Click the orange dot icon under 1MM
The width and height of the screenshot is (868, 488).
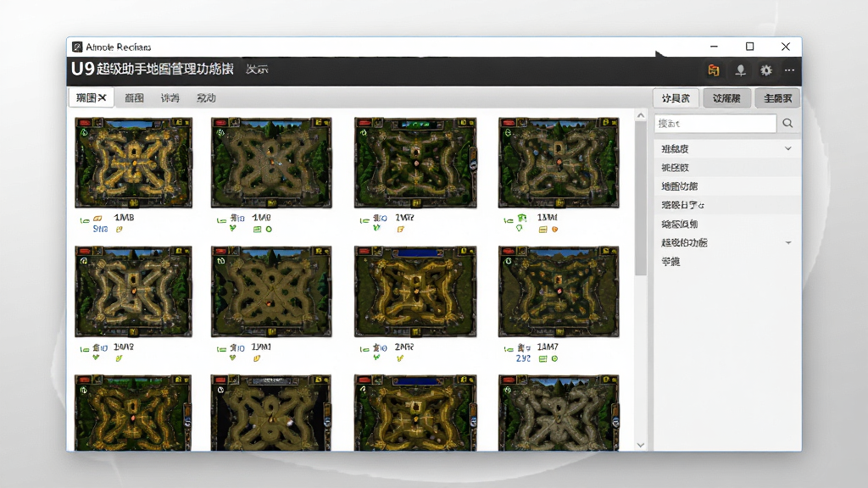point(554,229)
